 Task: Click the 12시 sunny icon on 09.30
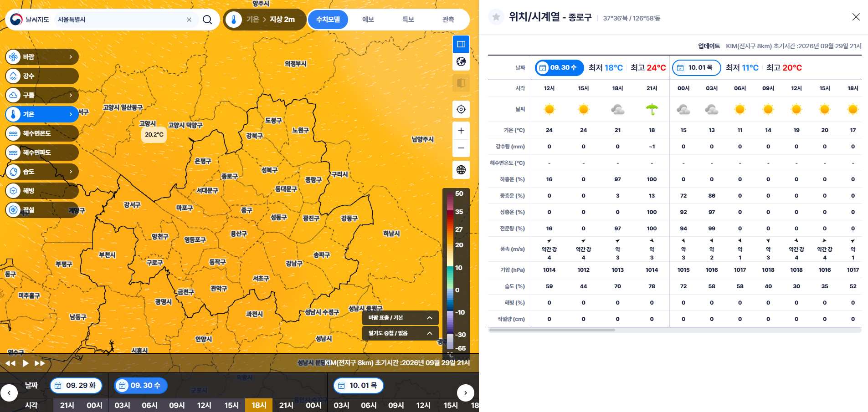tap(550, 109)
